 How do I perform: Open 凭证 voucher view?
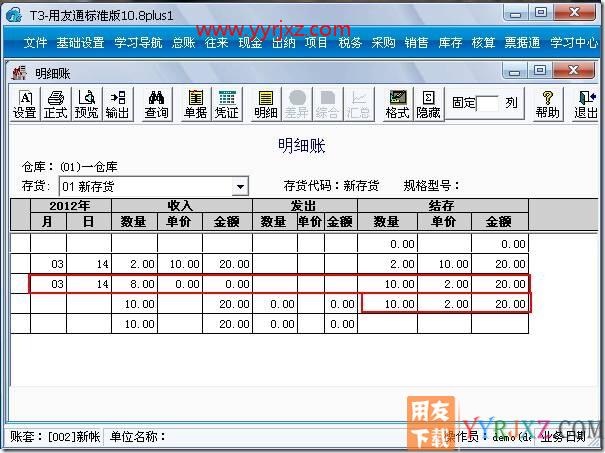226,104
